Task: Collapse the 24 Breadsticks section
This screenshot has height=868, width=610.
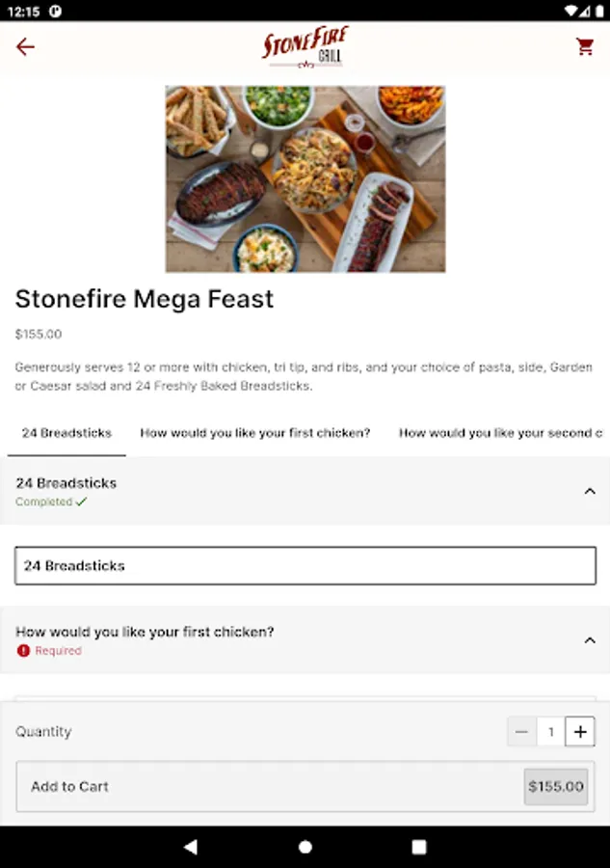Action: coord(590,491)
